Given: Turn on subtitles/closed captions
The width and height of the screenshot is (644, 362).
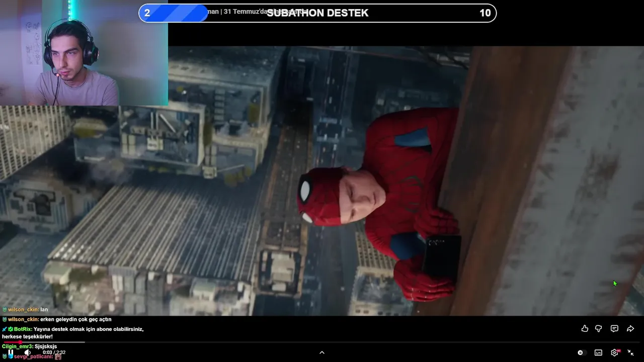Looking at the screenshot, I should [x=598, y=353].
